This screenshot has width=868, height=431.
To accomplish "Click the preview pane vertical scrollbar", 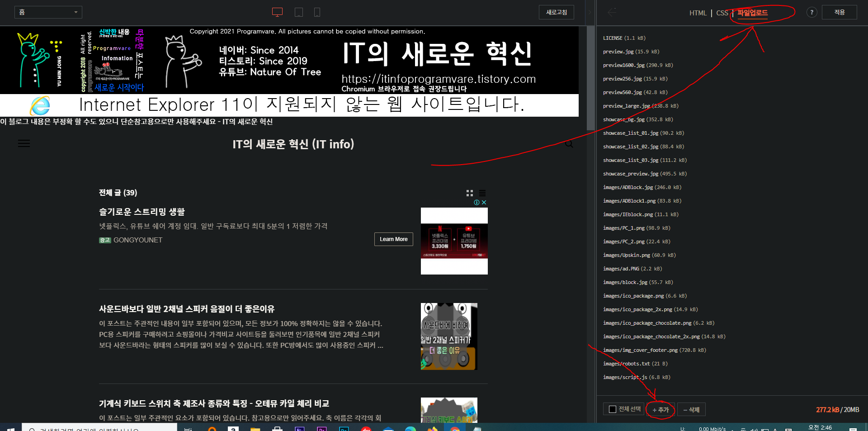I will [591, 78].
